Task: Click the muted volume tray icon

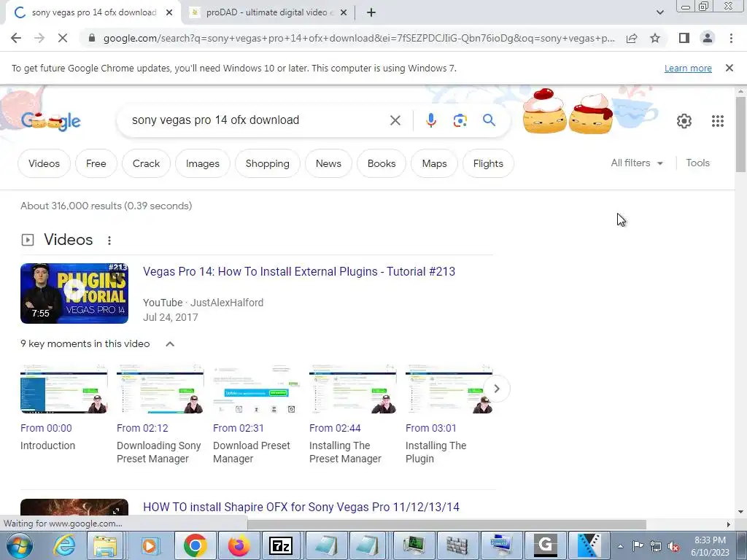Action: (673, 546)
